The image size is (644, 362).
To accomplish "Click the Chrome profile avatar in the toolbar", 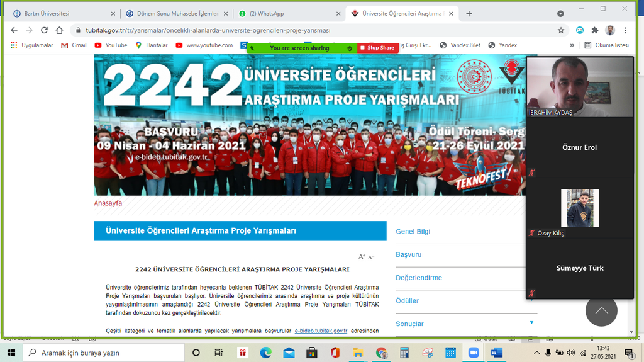I will 610,30.
